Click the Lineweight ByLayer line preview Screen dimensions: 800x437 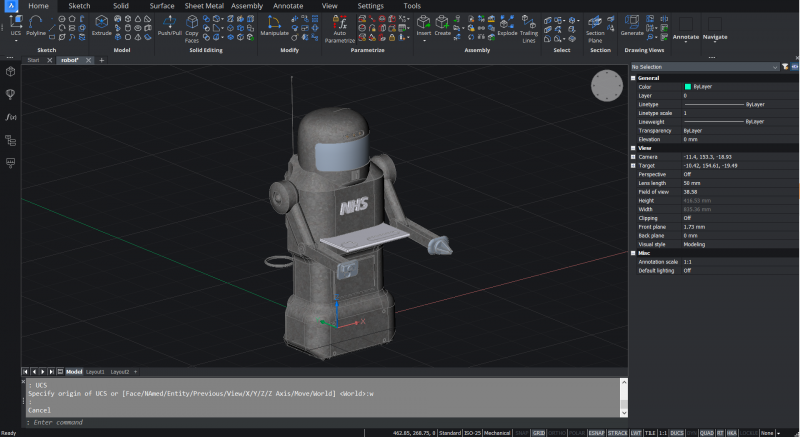point(714,121)
